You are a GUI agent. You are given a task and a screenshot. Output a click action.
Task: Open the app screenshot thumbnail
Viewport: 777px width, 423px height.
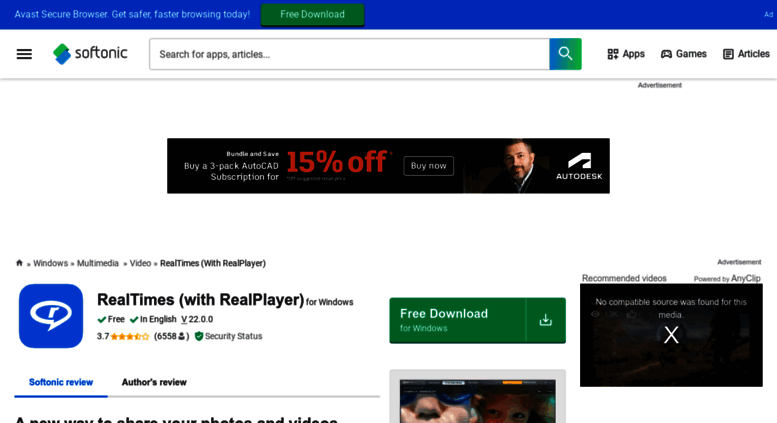(x=478, y=401)
